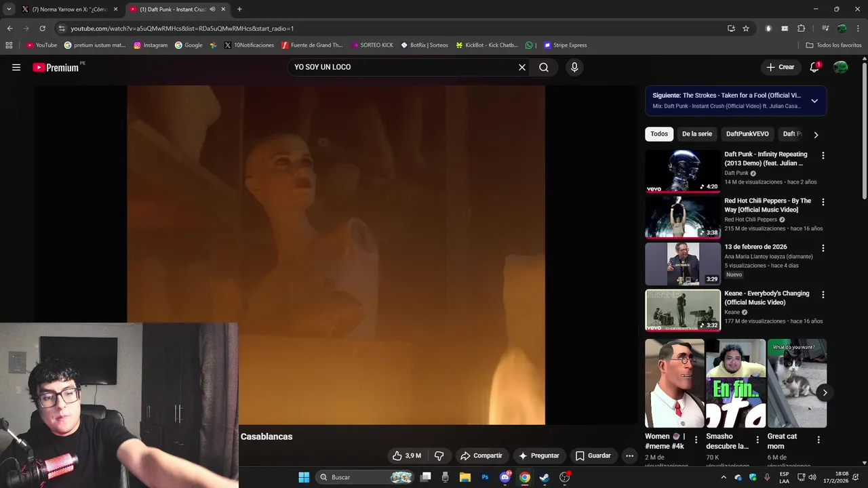The image size is (868, 488).
Task: Open the Stripe Express bookmark
Action: (x=565, y=45)
